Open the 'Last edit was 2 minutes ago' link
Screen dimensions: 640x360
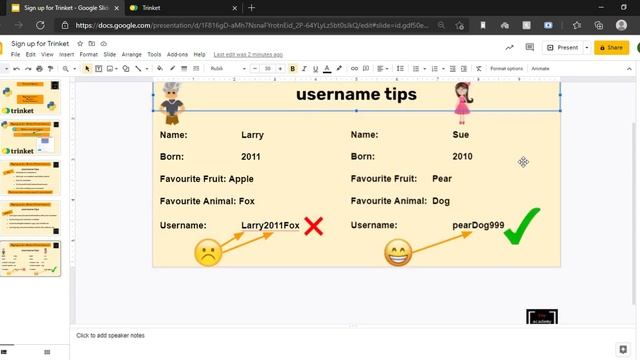[x=248, y=54]
